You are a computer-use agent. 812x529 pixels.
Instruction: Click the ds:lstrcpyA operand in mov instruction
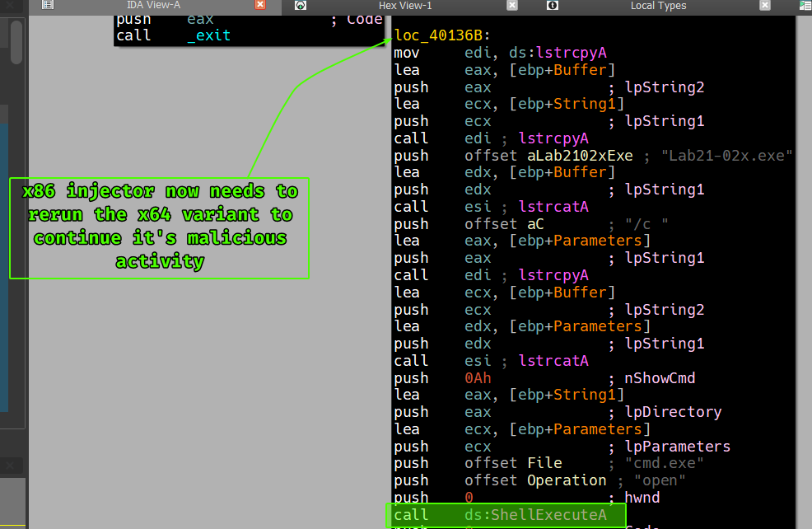[535, 53]
